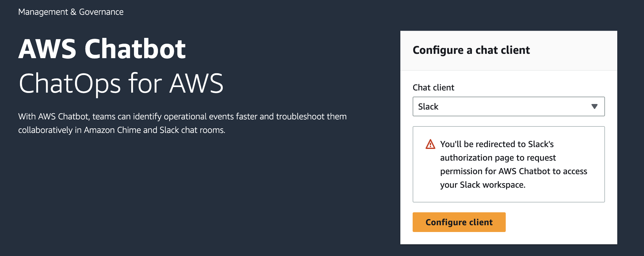Click the word AWS in ChatOps subtitle
Image resolution: width=644 pixels, height=256 pixels.
(196, 83)
